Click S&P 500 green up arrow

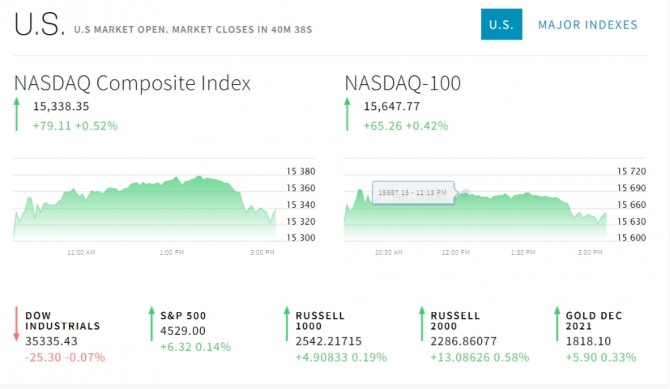[152, 324]
